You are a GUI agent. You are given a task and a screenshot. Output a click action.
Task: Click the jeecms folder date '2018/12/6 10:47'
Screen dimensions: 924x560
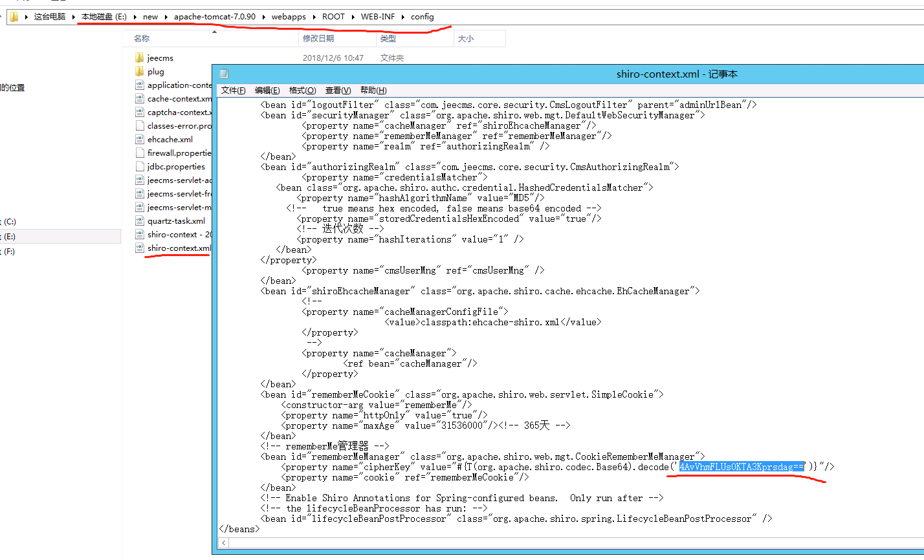[333, 58]
